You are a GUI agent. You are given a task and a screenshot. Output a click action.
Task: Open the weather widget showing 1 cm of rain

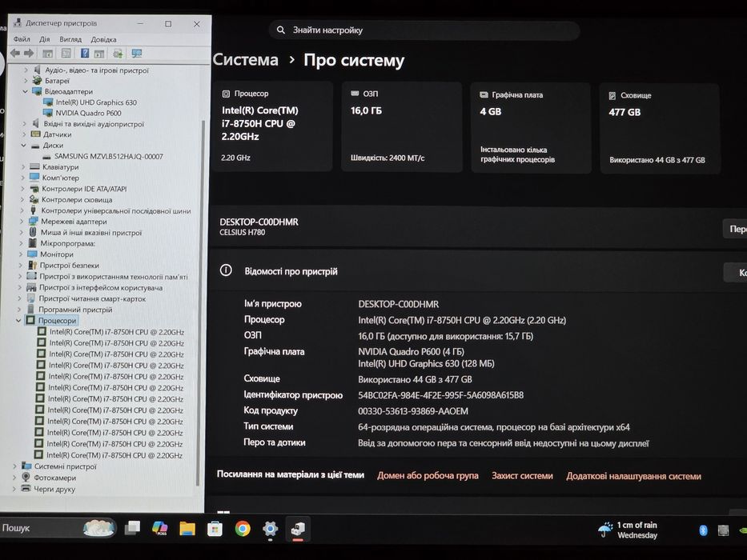pos(628,530)
